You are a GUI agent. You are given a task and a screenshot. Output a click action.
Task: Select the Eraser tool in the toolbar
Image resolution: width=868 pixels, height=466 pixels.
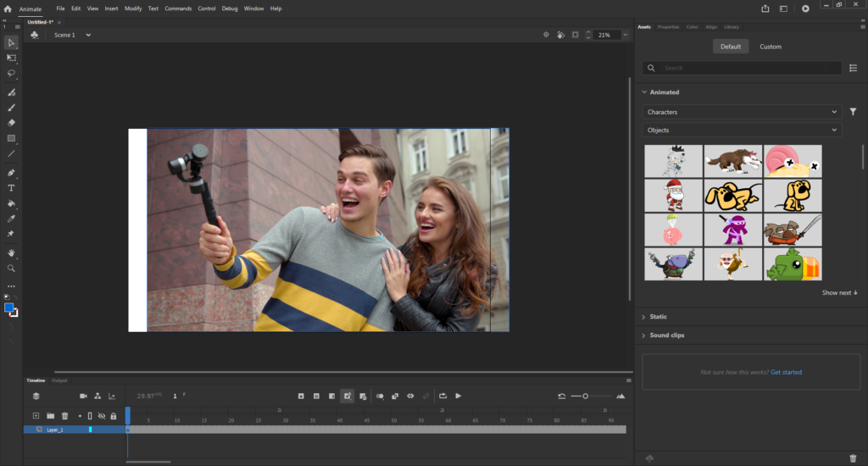coord(11,123)
